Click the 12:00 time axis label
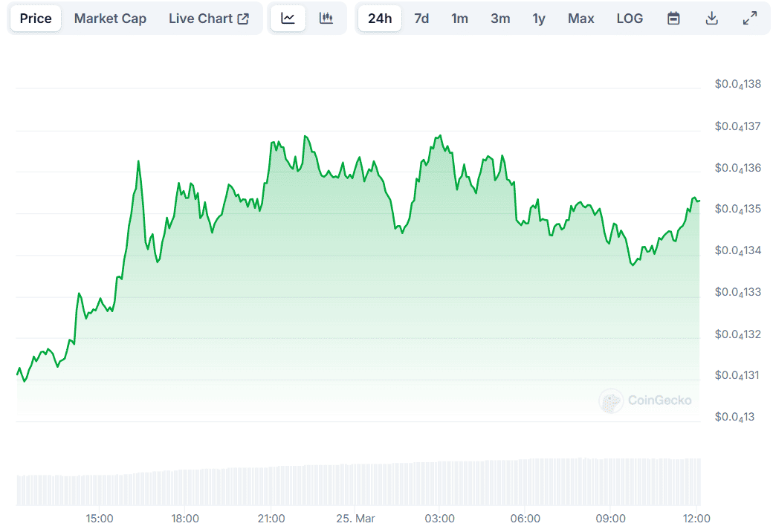 click(696, 519)
